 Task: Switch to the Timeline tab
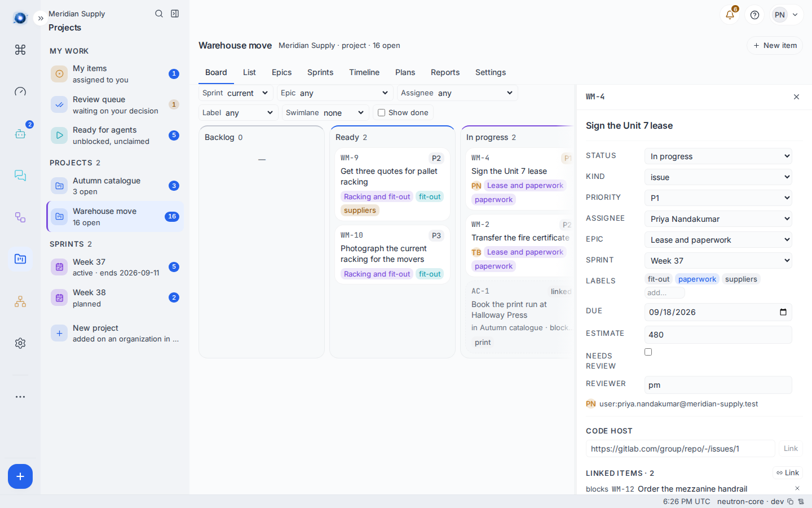(364, 72)
